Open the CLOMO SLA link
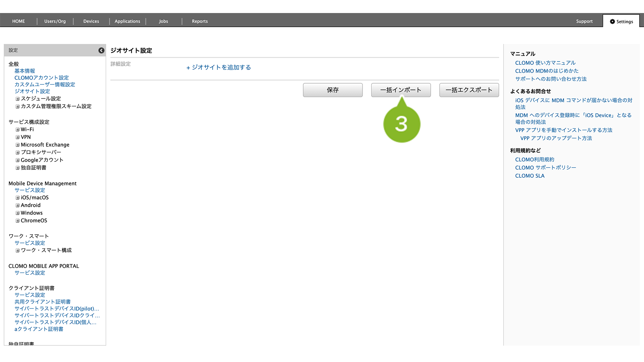This screenshot has height=362, width=644. (530, 176)
